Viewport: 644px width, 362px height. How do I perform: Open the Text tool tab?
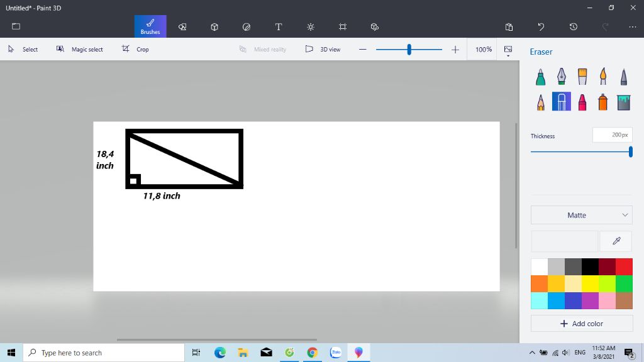tap(279, 27)
